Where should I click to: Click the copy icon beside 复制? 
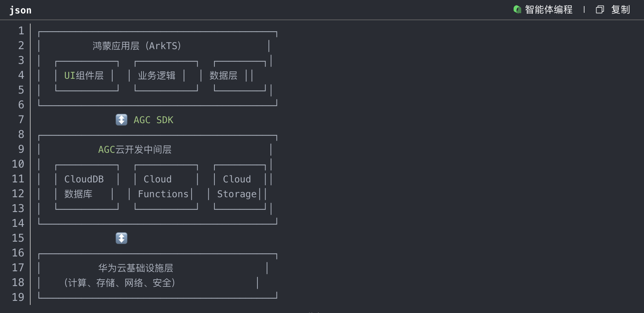(600, 9)
